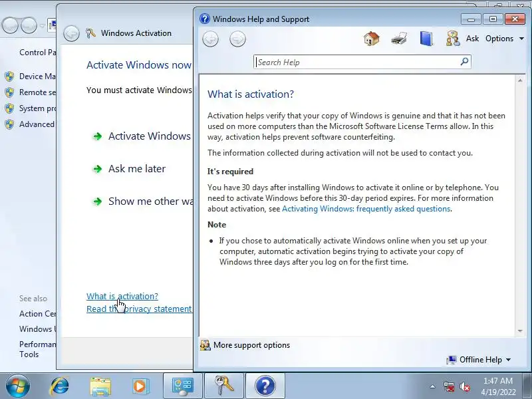Screen dimensions: 532x399
Task: Show hidden tray icons arrow
Action: [x=432, y=386]
